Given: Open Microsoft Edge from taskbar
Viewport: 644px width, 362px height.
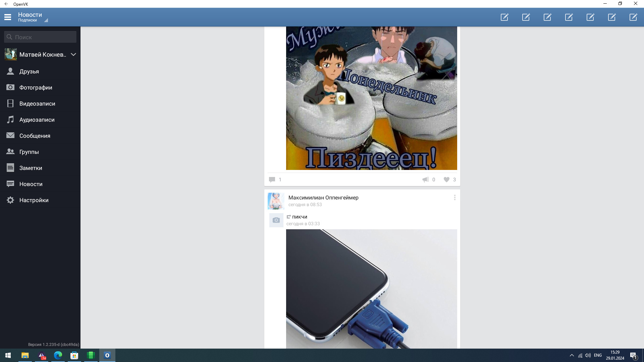Looking at the screenshot, I should 58,355.
